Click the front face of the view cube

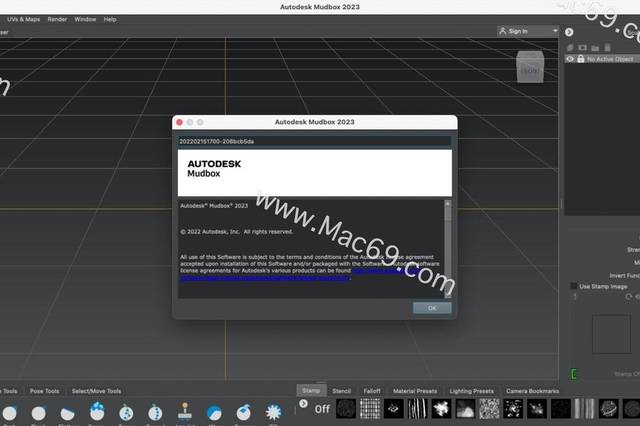point(530,71)
